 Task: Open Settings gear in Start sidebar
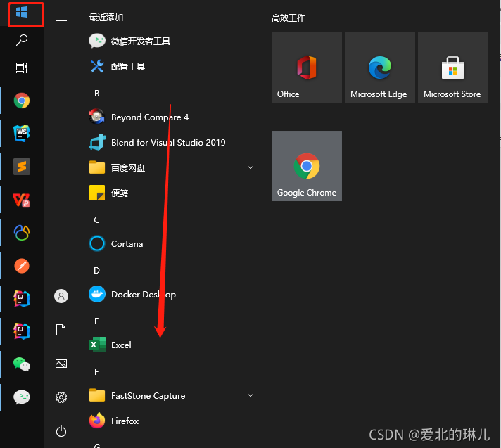[61, 397]
